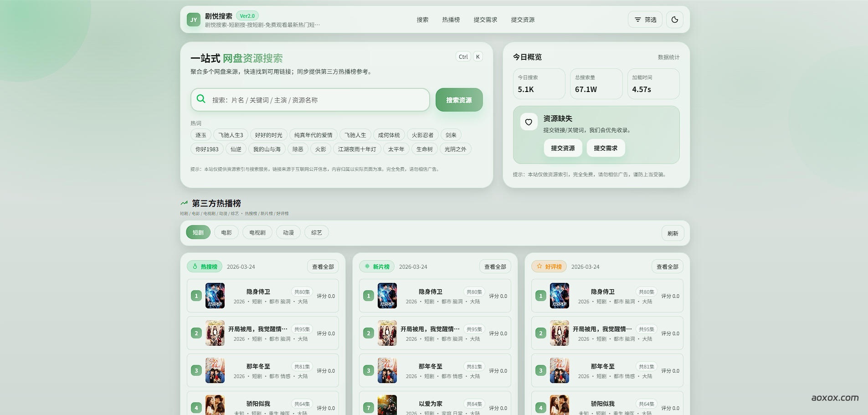
Task: Go to 提交需求 in the top navigation
Action: (x=485, y=20)
